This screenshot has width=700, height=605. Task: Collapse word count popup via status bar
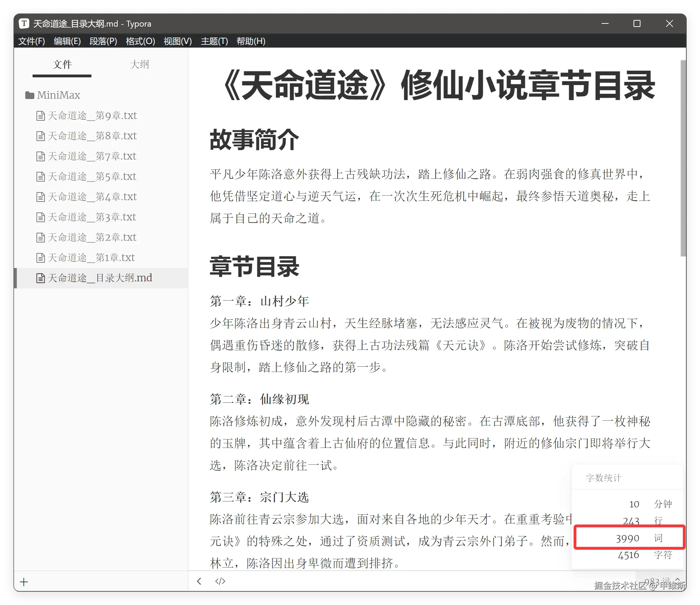pyautogui.click(x=661, y=581)
